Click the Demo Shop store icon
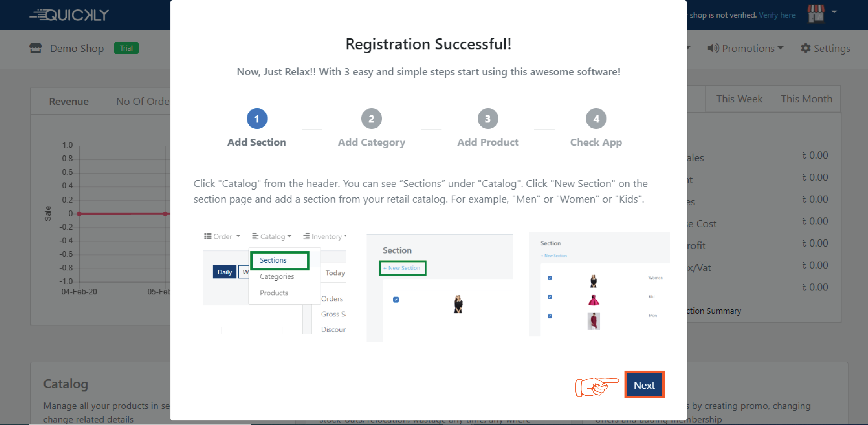868x425 pixels. [35, 48]
